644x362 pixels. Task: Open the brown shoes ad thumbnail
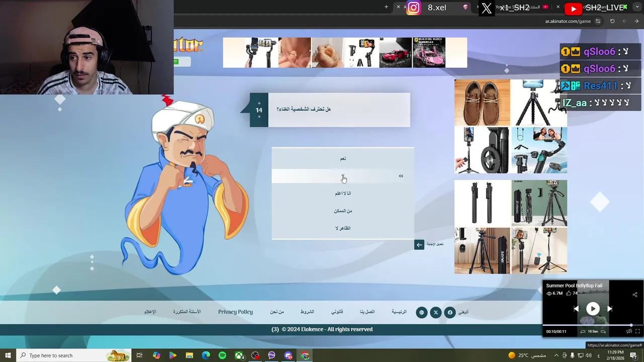(482, 103)
